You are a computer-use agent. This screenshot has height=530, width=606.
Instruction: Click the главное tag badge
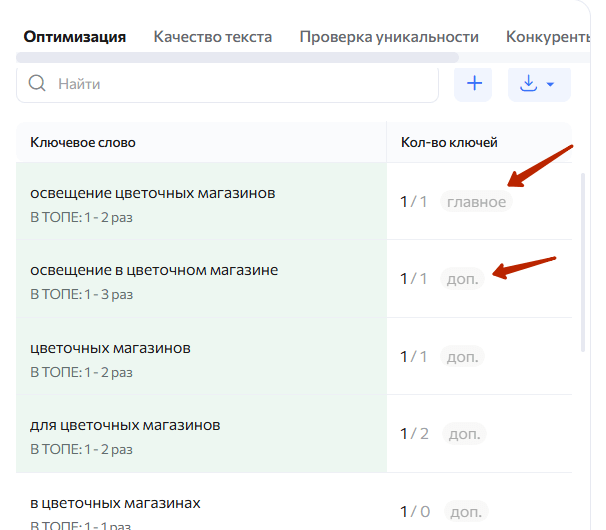pyautogui.click(x=476, y=202)
